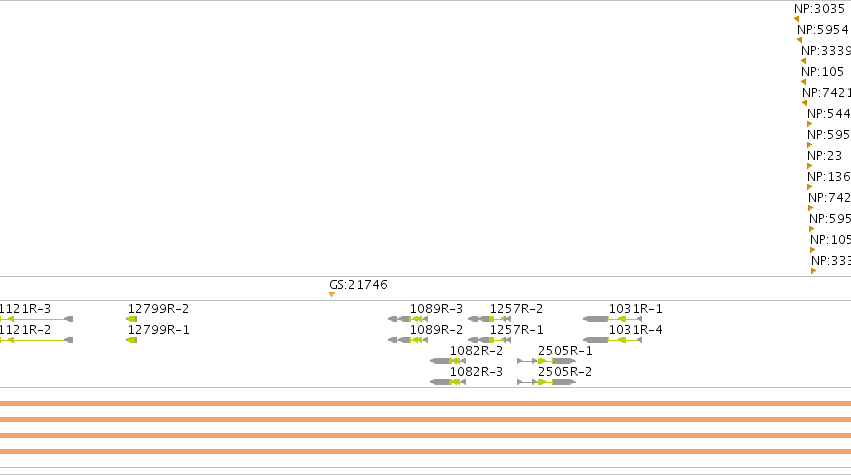Viewport: 851px width, 475px height.
Task: Select the 1089R-3 transcript model
Action: 408,319
